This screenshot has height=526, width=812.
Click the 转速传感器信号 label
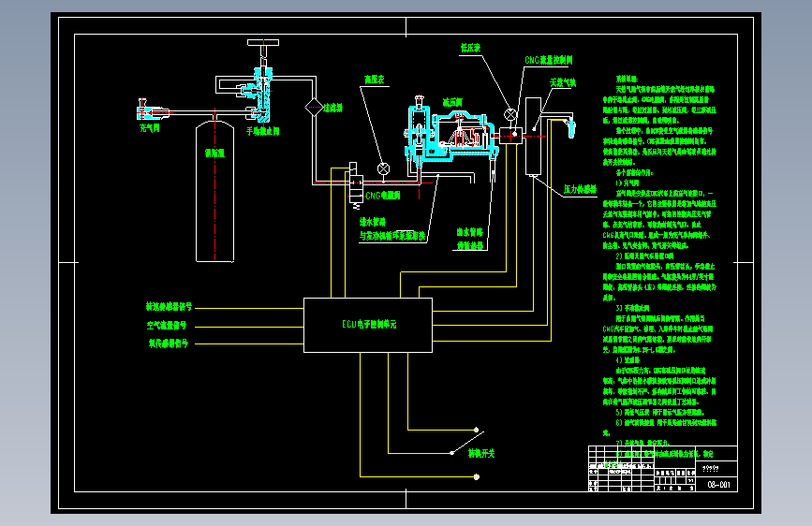[x=169, y=306]
